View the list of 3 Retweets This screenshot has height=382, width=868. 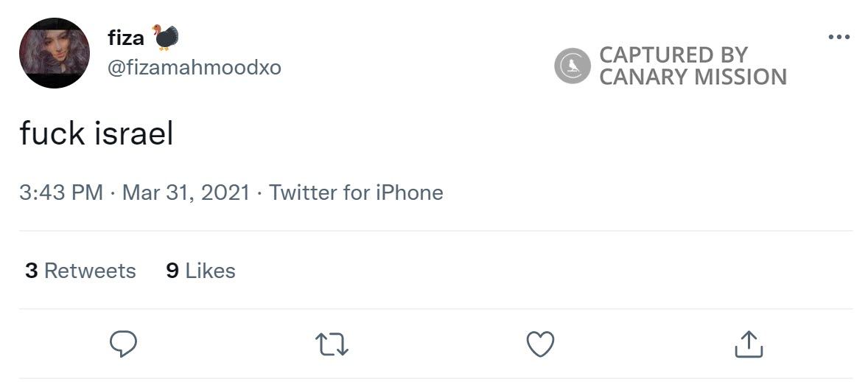(80, 271)
